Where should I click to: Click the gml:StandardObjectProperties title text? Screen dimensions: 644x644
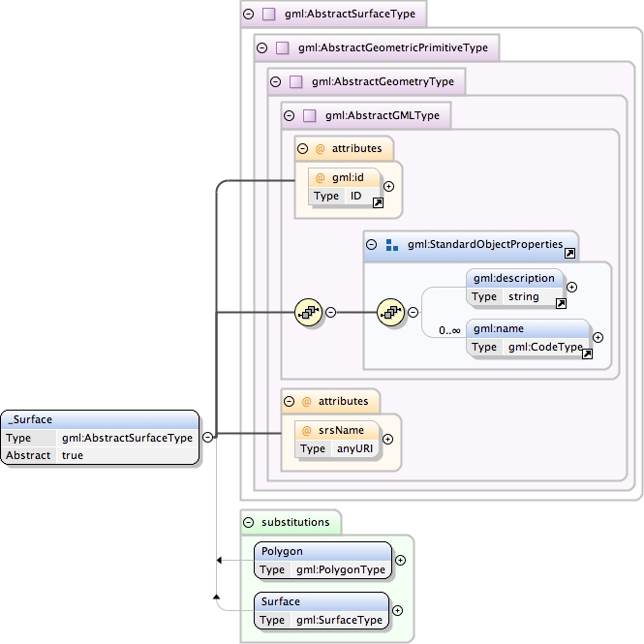485,245
